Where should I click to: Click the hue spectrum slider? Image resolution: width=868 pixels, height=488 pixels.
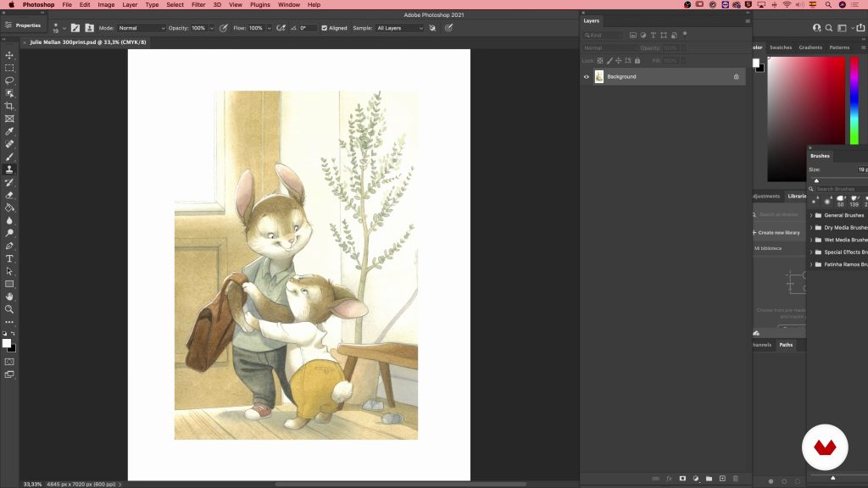[854, 102]
